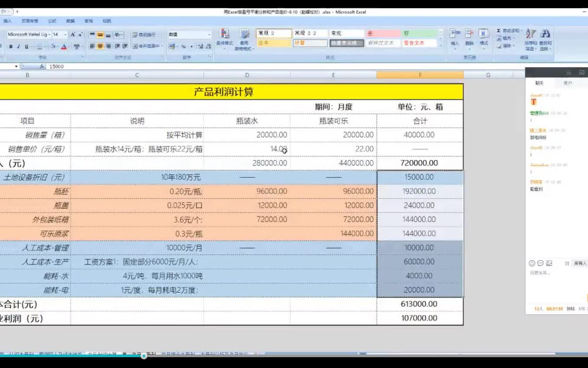Open Fill (填充) dropdown
The height and width of the screenshot is (368, 588).
(505, 38)
